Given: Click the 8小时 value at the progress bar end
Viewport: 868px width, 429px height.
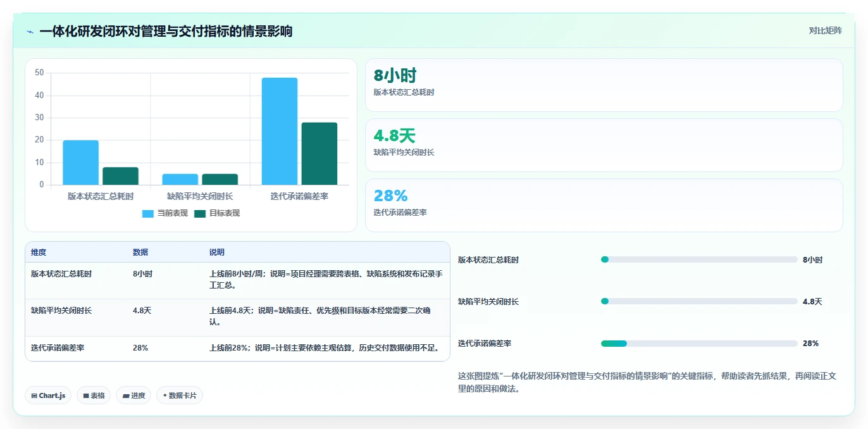Looking at the screenshot, I should [x=813, y=260].
